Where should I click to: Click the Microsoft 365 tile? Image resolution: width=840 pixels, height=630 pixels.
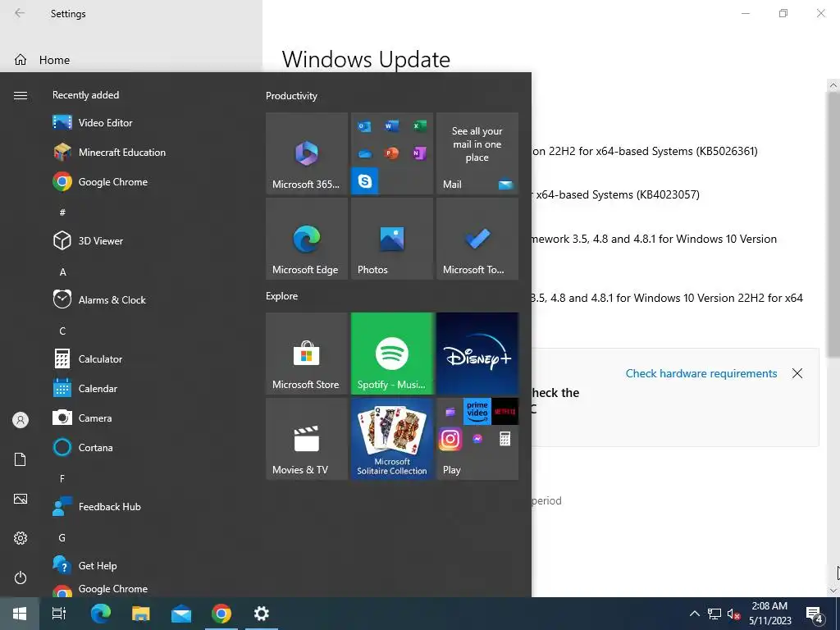307,153
